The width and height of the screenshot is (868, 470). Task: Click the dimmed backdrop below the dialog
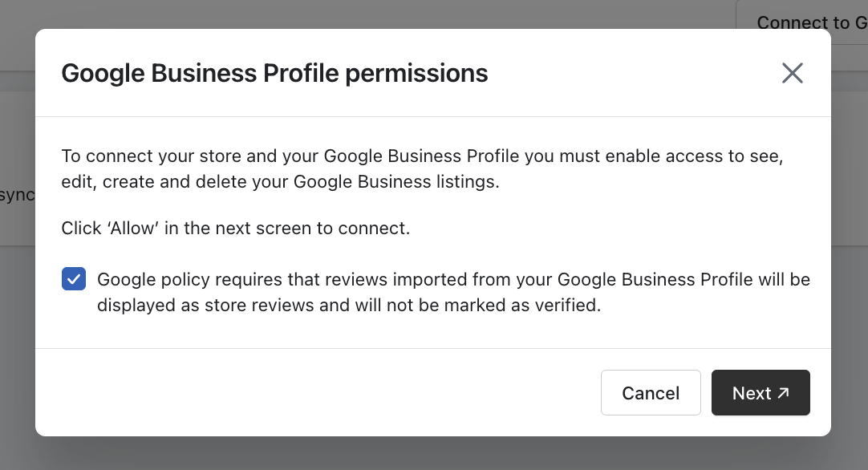[x=433, y=454]
